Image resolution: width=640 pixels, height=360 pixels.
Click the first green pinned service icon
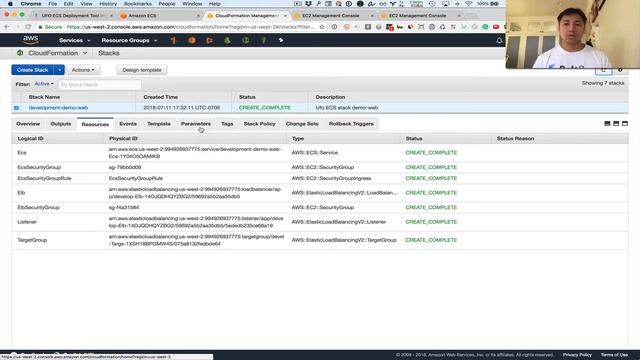(x=227, y=40)
